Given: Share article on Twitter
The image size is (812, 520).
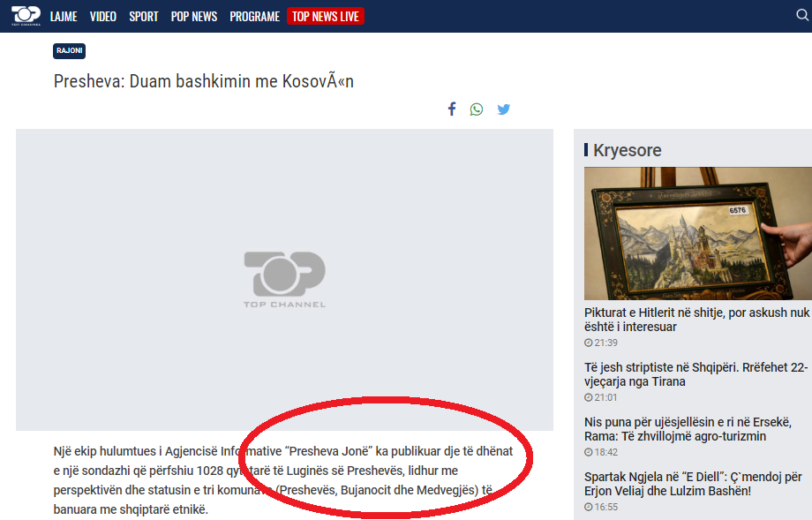Looking at the screenshot, I should tap(503, 109).
